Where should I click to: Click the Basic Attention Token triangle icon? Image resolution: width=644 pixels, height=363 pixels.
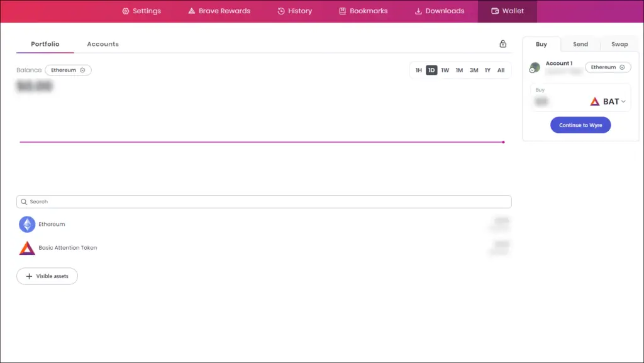click(x=27, y=248)
